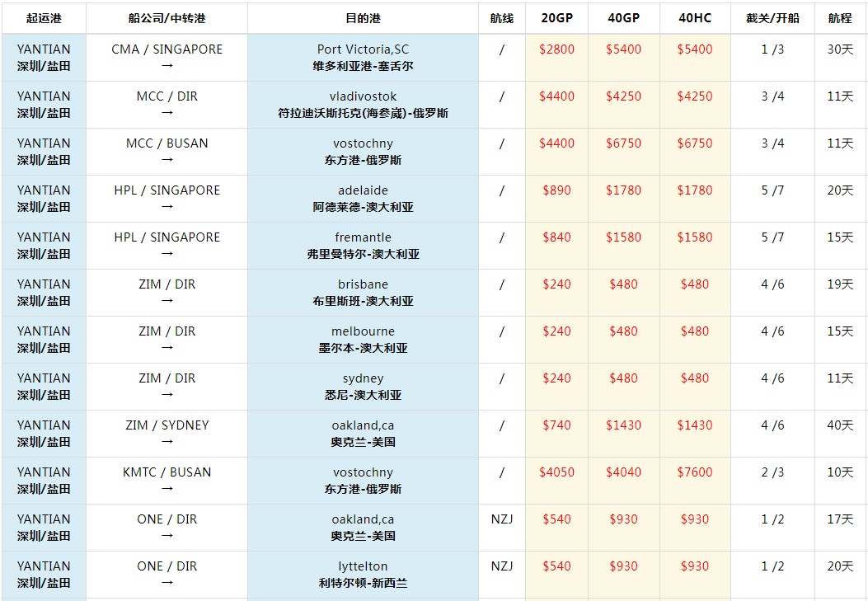Viewport: 868px width, 601px height.
Task: Click the 40天 transit time cell
Action: [840, 425]
